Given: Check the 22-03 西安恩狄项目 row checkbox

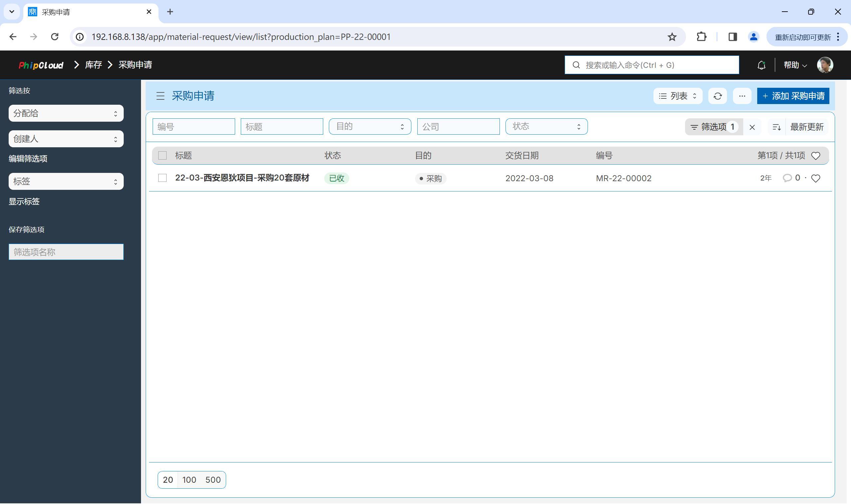Looking at the screenshot, I should coord(162,178).
